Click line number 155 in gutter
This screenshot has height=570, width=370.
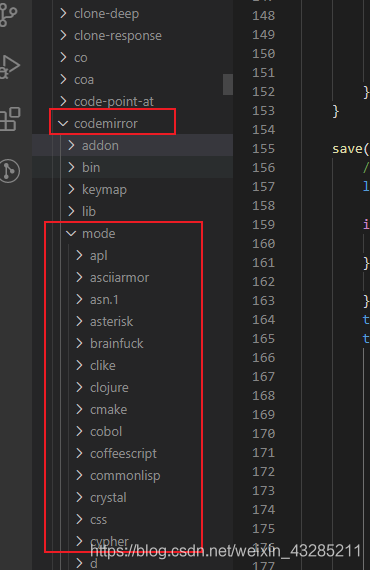coord(264,149)
